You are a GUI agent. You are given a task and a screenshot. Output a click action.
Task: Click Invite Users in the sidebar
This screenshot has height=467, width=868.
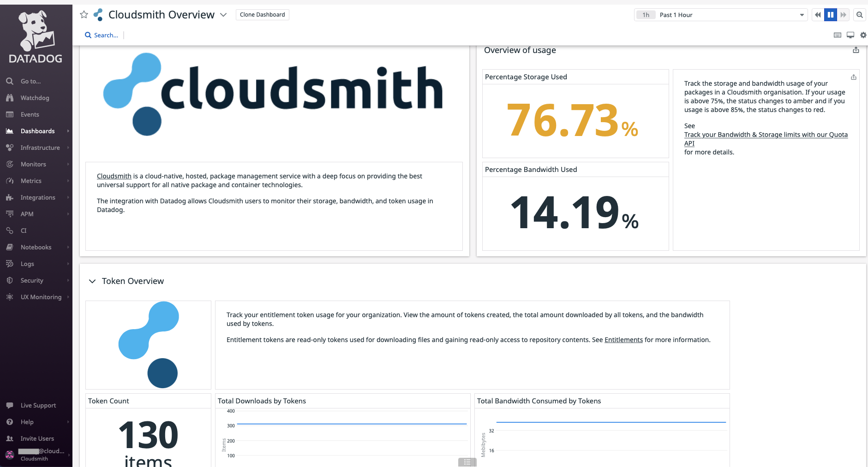[x=37, y=438]
